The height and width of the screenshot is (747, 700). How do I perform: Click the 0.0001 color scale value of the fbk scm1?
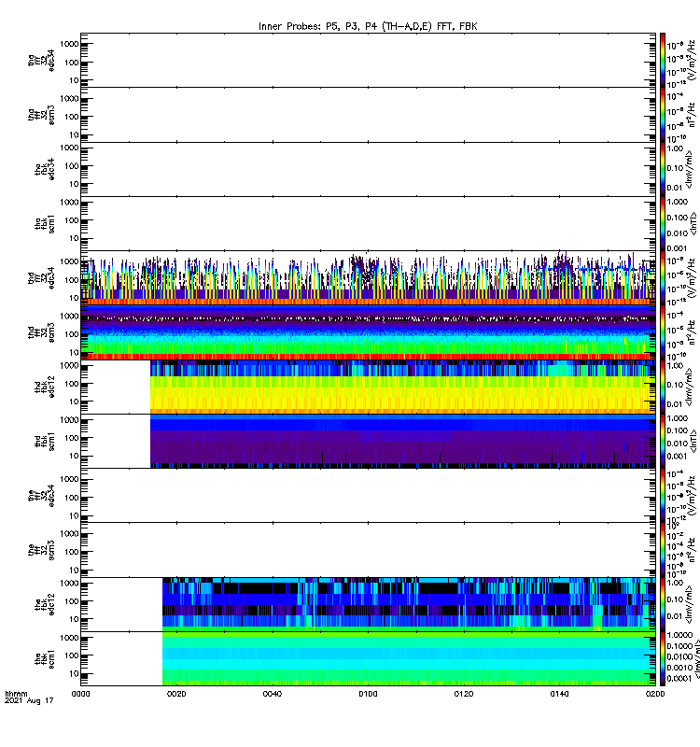pyautogui.click(x=679, y=679)
